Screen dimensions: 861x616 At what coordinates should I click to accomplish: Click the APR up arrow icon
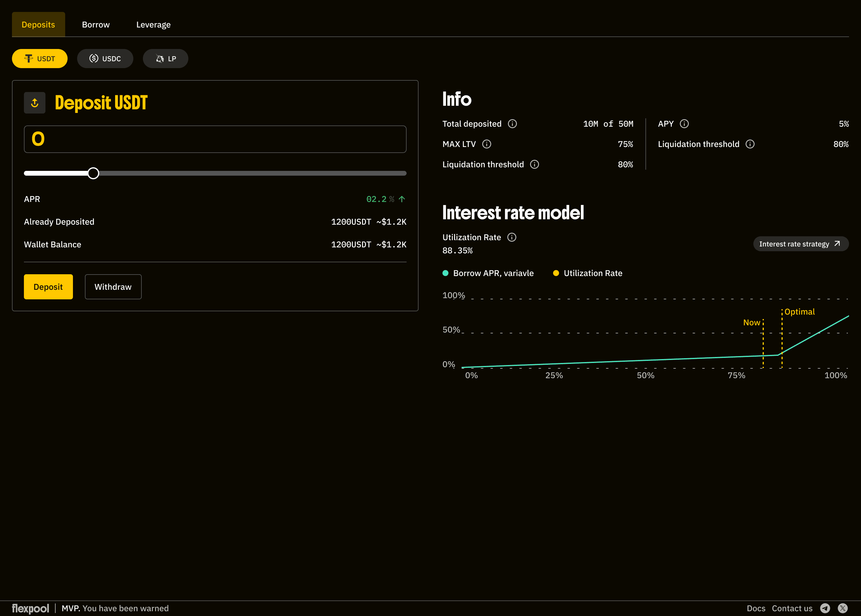point(402,199)
